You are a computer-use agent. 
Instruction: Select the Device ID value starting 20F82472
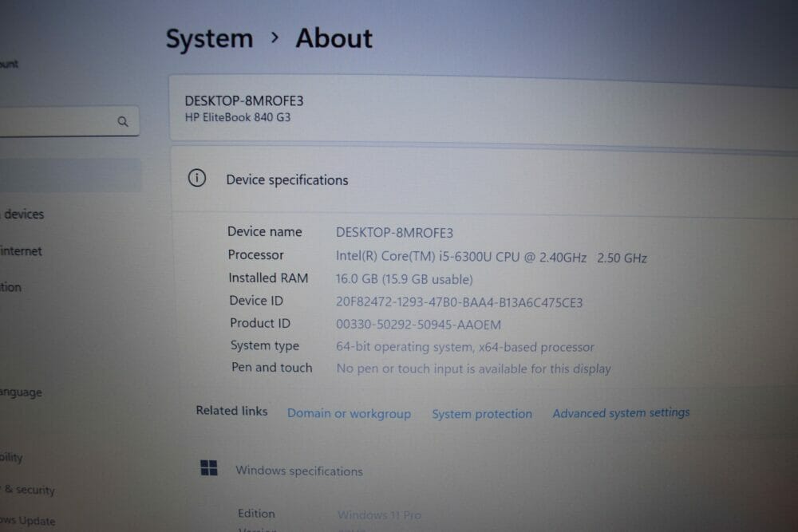pos(459,302)
